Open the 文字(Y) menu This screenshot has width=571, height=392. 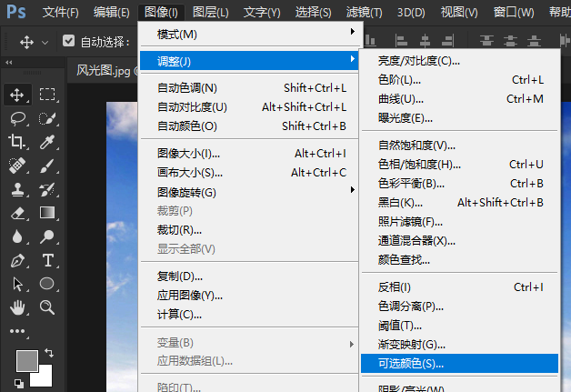[262, 13]
